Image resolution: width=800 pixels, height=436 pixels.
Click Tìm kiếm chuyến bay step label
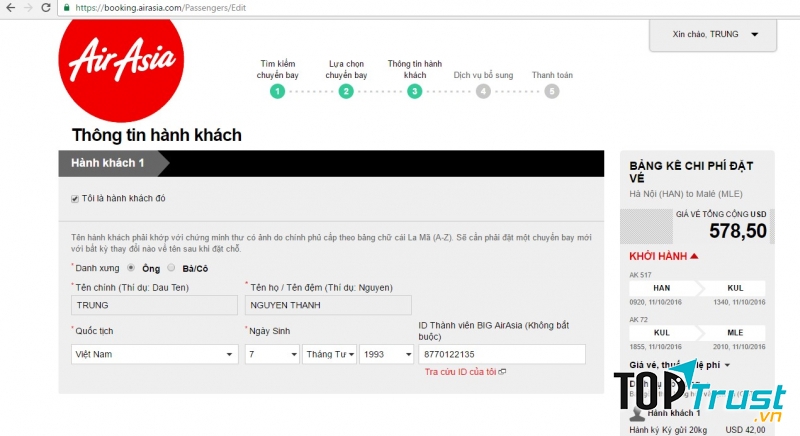tap(278, 69)
